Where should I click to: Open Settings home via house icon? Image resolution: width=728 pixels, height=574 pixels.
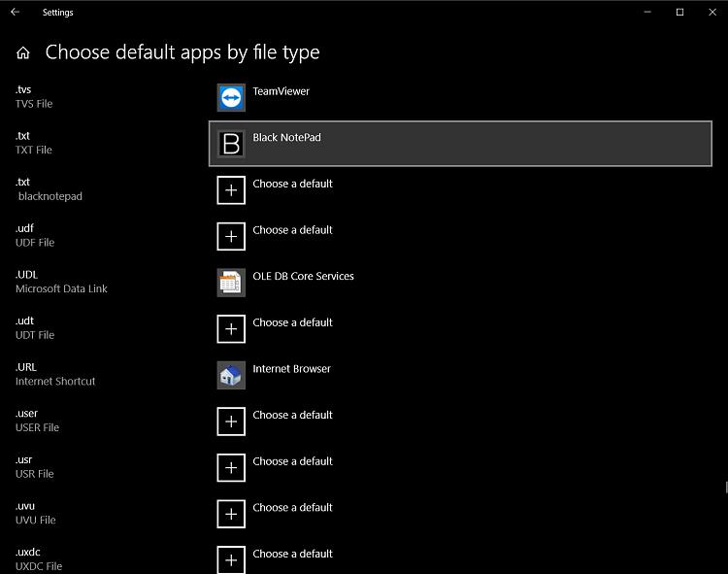22,53
